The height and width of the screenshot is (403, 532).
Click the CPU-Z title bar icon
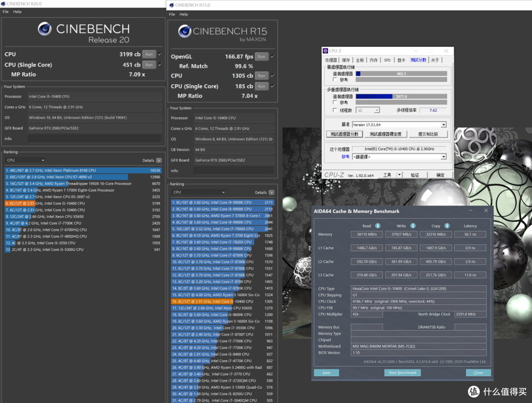pyautogui.click(x=325, y=51)
